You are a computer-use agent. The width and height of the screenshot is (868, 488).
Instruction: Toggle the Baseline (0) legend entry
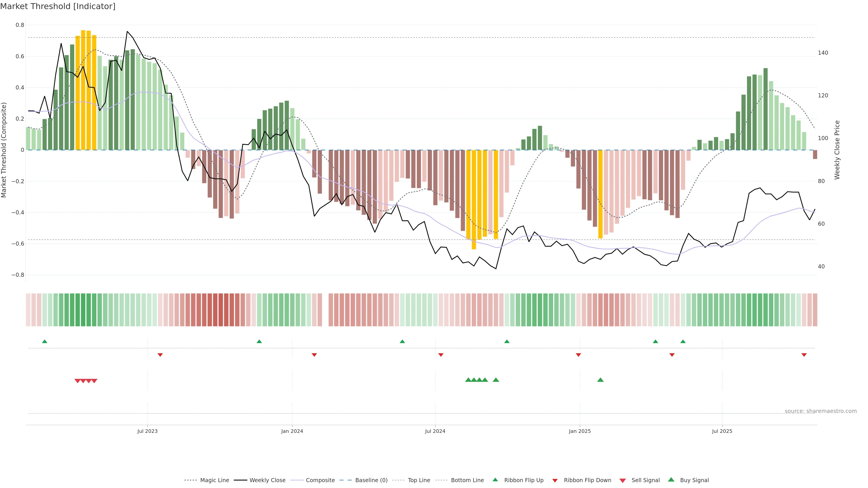tap(371, 480)
